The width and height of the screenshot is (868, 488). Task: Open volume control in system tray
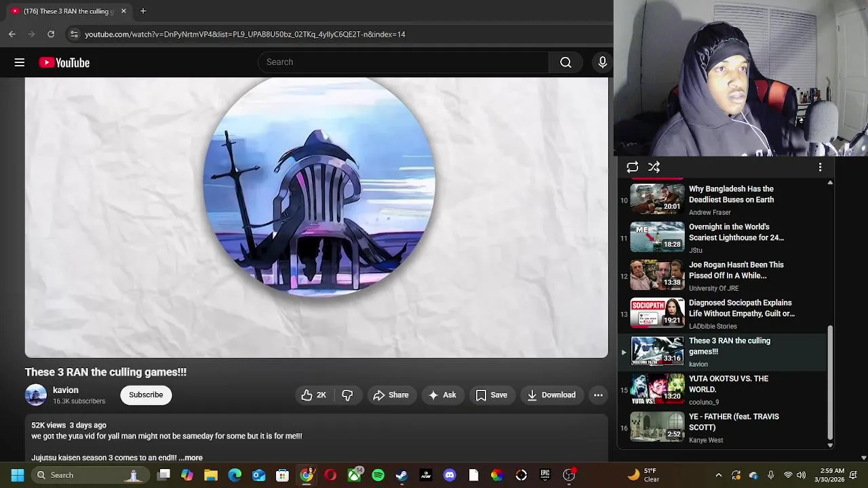(802, 475)
